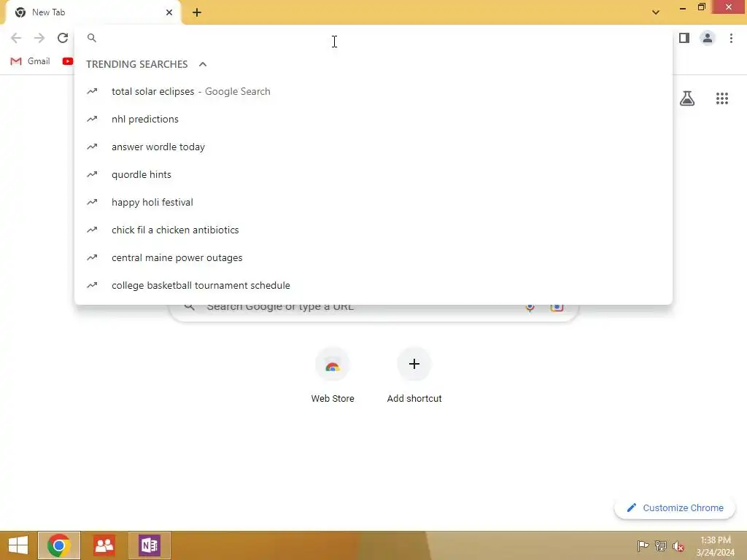Click the forward navigation arrow
This screenshot has width=747, height=560.
tap(39, 38)
